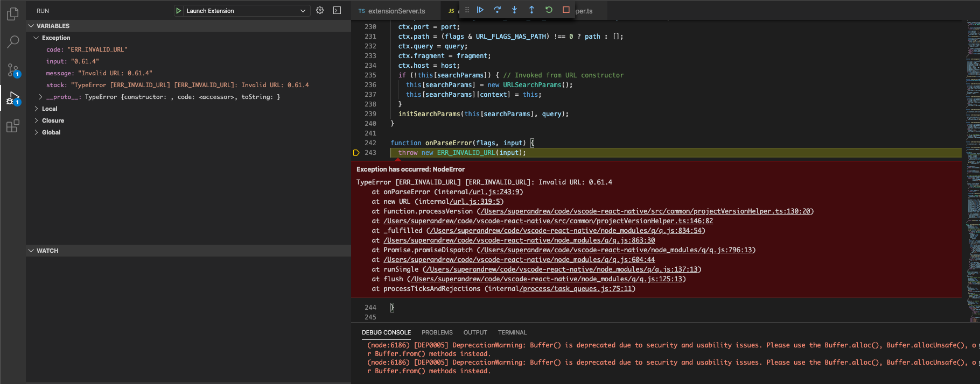This screenshot has height=384, width=980.
Task: Select the TERMINAL panel tab
Action: 512,332
